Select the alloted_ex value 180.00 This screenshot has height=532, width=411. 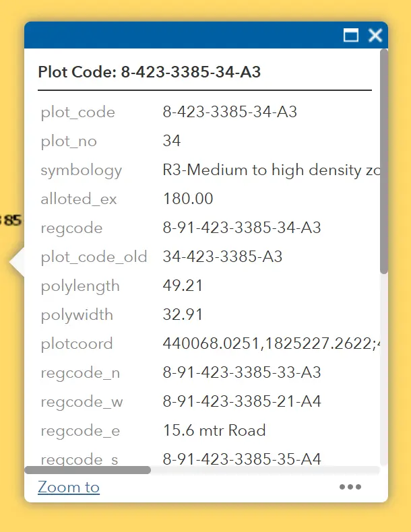188,199
